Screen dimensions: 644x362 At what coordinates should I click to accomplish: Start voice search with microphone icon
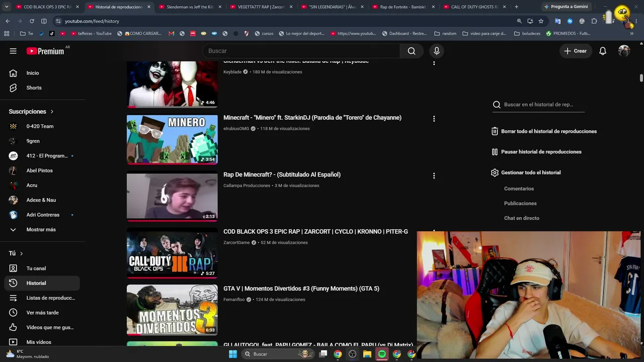click(x=437, y=51)
